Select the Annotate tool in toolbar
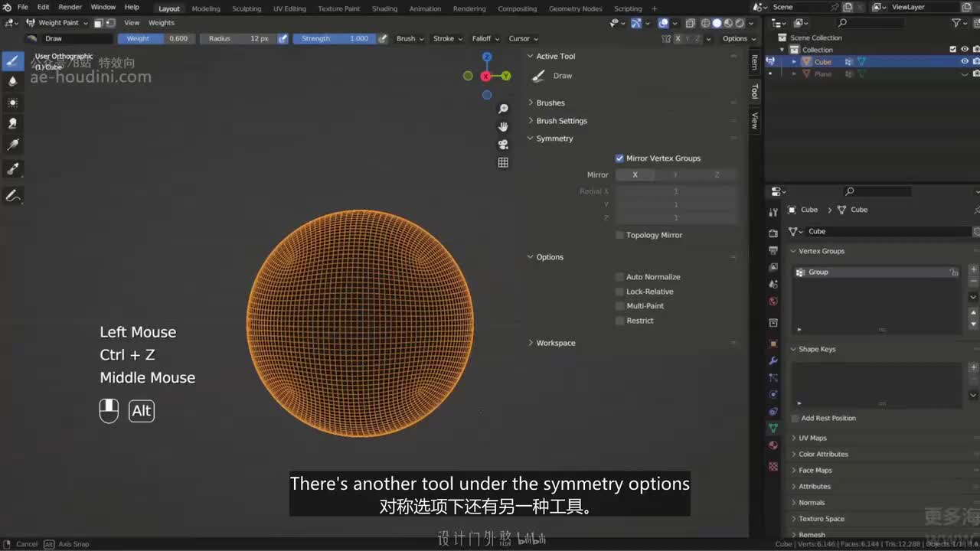 click(13, 196)
